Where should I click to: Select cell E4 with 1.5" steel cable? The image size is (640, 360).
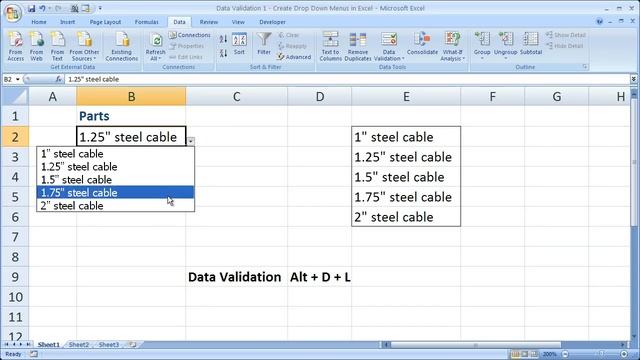406,177
